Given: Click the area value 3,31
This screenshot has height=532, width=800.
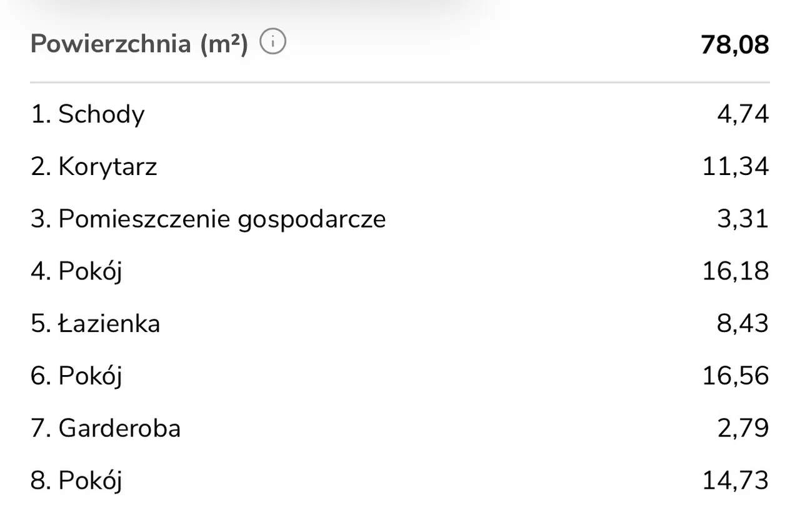Looking at the screenshot, I should pos(742,219).
